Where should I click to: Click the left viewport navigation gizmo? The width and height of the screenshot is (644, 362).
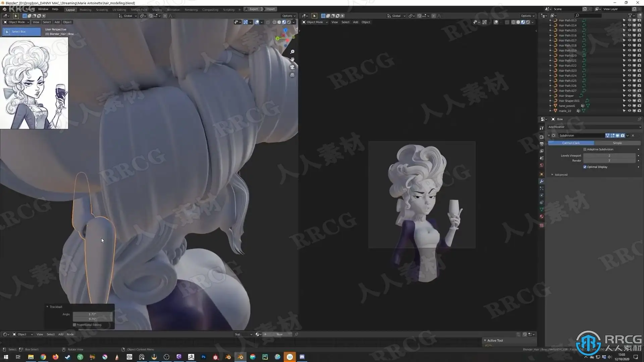pyautogui.click(x=285, y=38)
